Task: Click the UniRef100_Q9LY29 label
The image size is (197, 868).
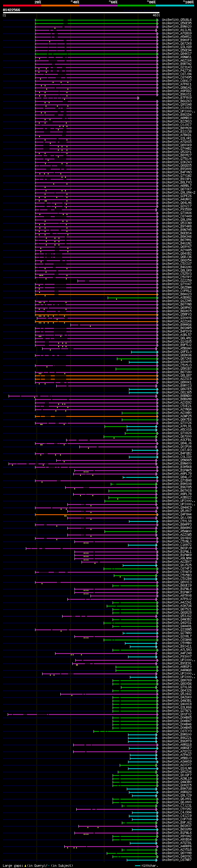Action: [x=177, y=796]
